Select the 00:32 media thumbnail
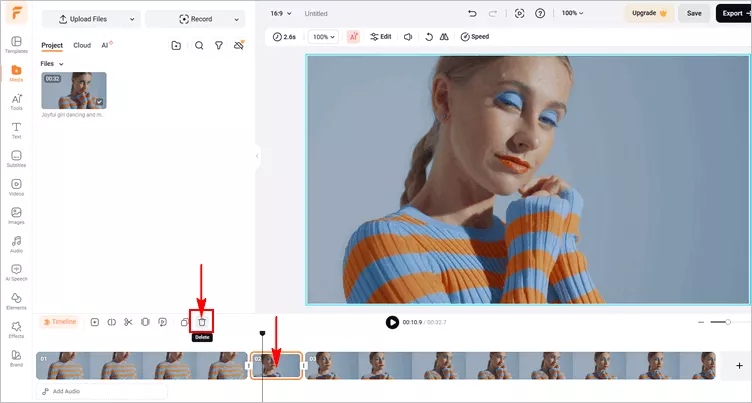Screen dimensions: 752x403 pos(74,91)
